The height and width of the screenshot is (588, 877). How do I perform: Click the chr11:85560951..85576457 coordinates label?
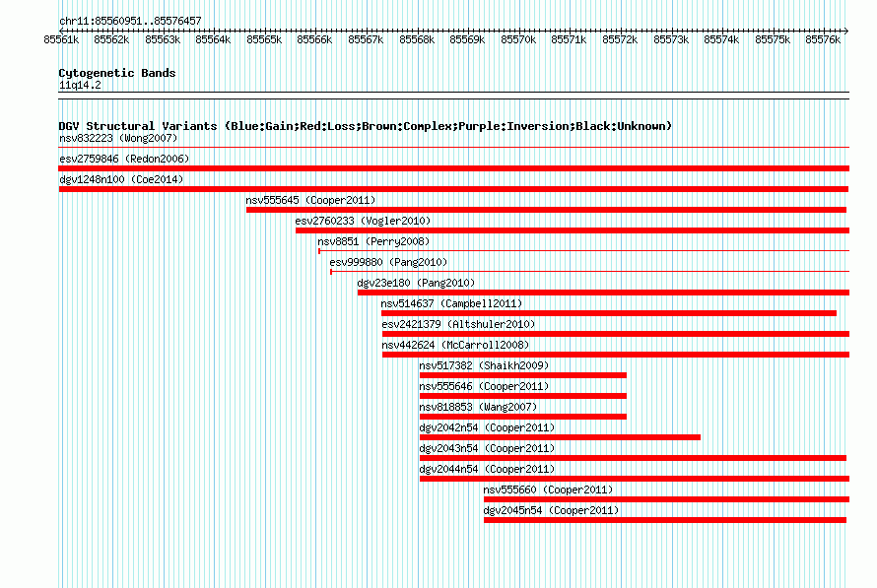130,21
